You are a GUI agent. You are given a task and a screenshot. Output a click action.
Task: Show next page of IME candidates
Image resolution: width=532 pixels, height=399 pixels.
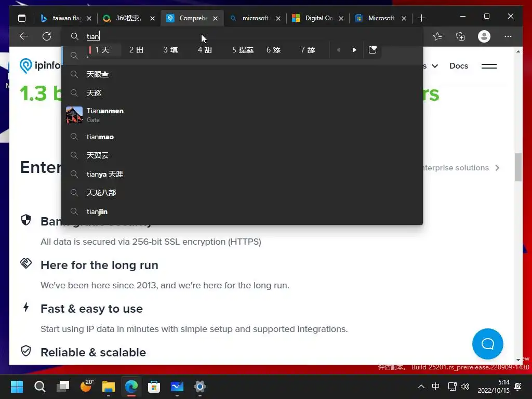(354, 50)
